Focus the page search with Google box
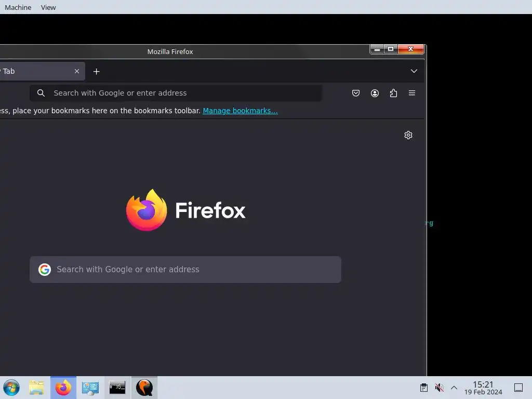 (185, 270)
